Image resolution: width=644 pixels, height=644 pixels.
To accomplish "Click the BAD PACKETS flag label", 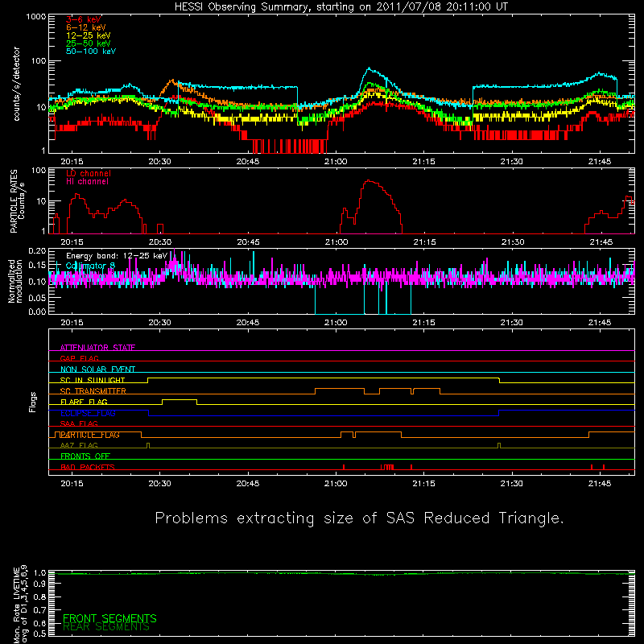I will 88,467.
